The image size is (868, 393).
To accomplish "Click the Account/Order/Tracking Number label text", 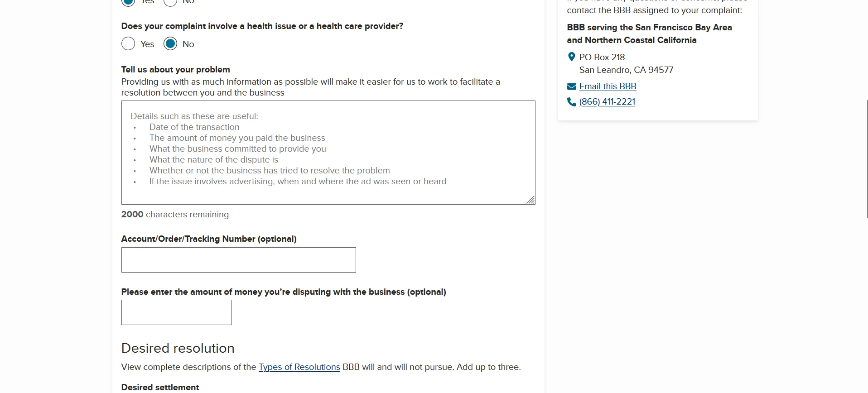I will 208,239.
